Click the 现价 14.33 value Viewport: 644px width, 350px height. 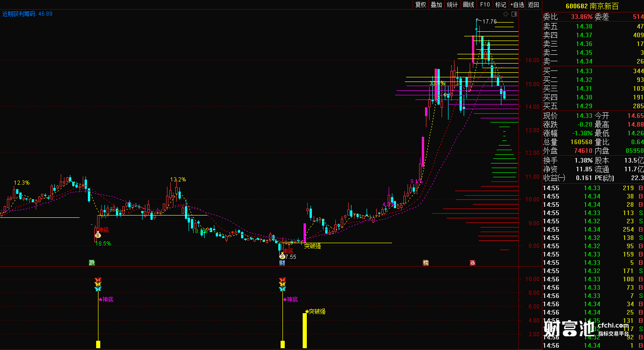(x=584, y=116)
